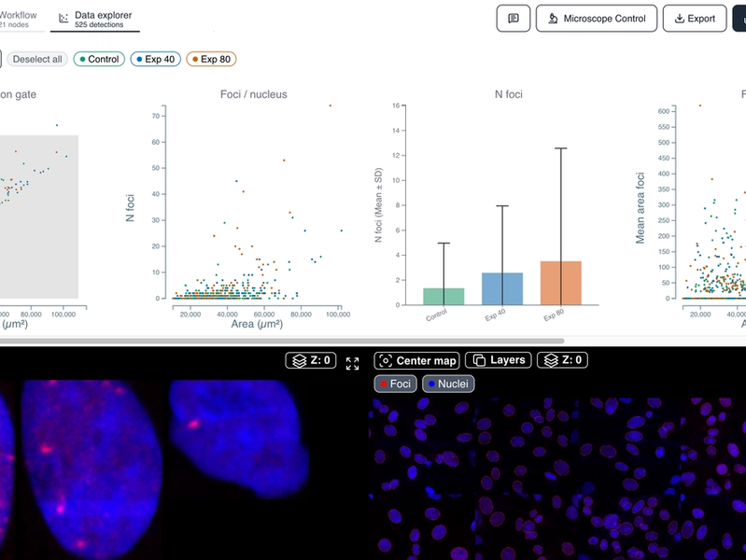Toggle the Exp 40 group chip
This screenshot has width=746, height=560.
[x=156, y=59]
